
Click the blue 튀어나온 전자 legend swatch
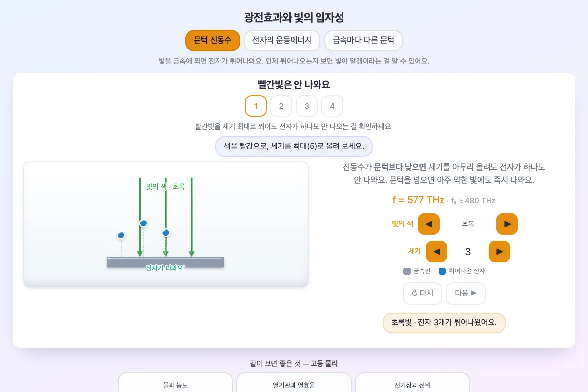442,271
